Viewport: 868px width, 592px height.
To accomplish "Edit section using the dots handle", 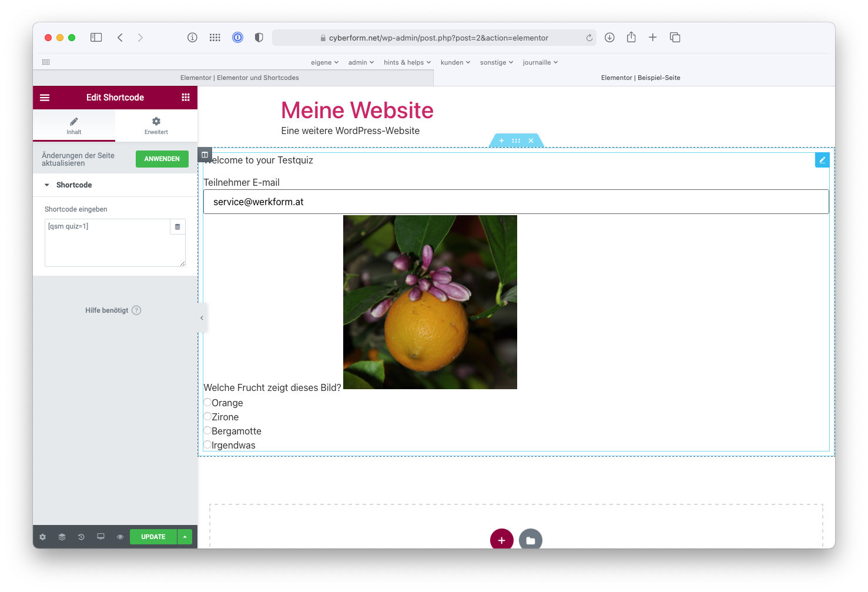I will 516,141.
